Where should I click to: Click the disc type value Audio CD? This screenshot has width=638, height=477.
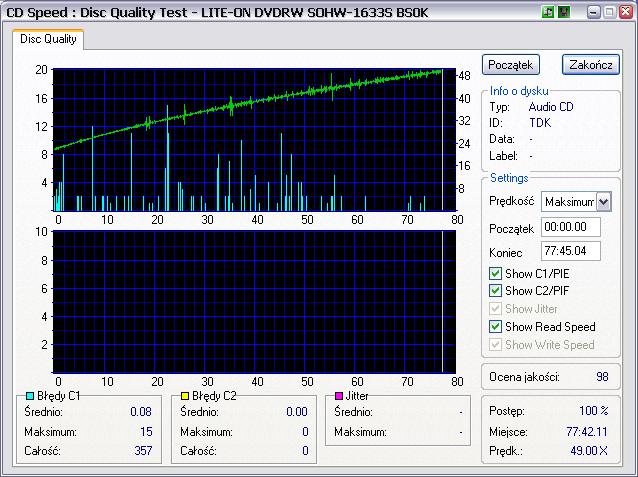point(551,107)
